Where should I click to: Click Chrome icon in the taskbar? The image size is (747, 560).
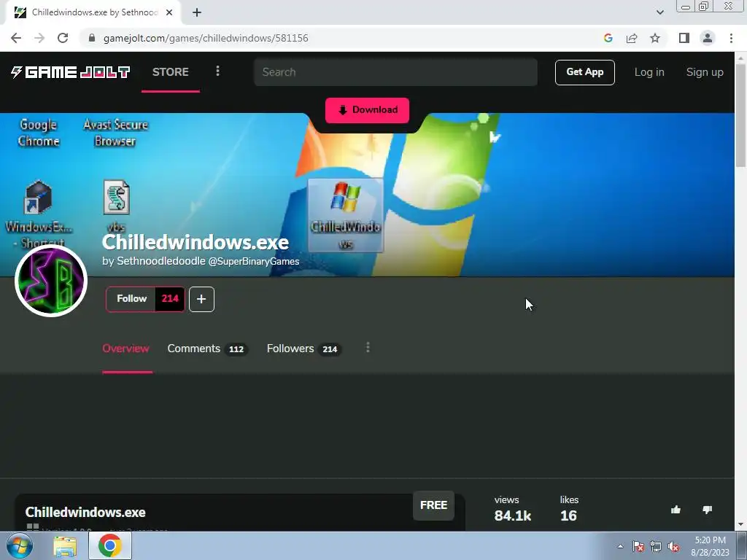pos(110,545)
